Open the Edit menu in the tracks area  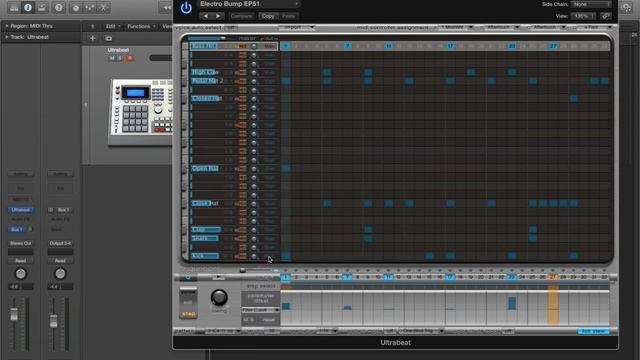tap(113, 26)
